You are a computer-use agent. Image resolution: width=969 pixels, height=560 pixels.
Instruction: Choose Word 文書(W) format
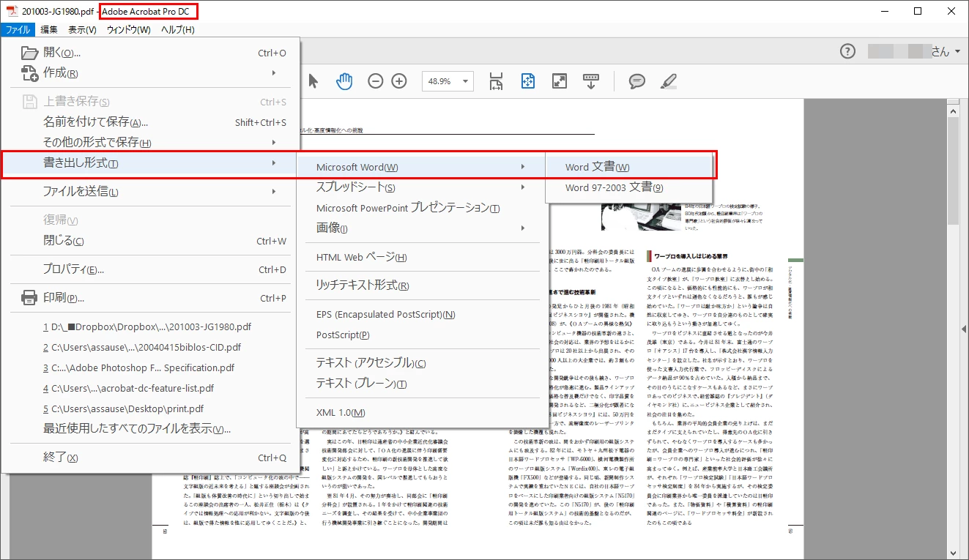[x=630, y=167]
